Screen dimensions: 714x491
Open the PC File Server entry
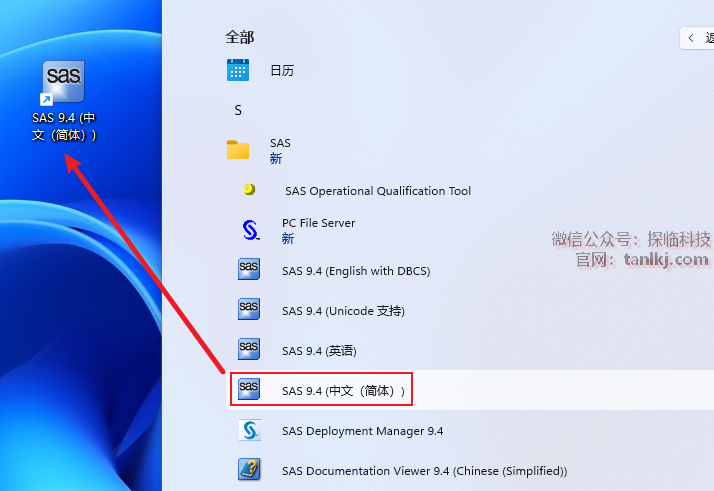click(x=318, y=223)
